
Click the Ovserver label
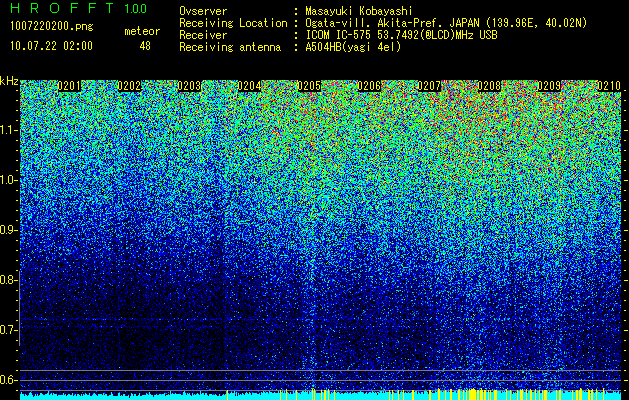[x=203, y=11]
